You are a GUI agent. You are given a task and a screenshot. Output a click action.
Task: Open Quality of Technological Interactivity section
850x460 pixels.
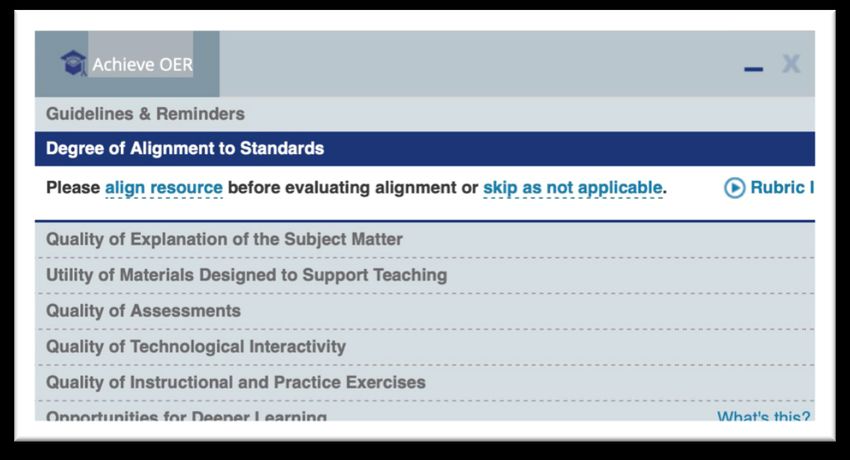[425, 347]
